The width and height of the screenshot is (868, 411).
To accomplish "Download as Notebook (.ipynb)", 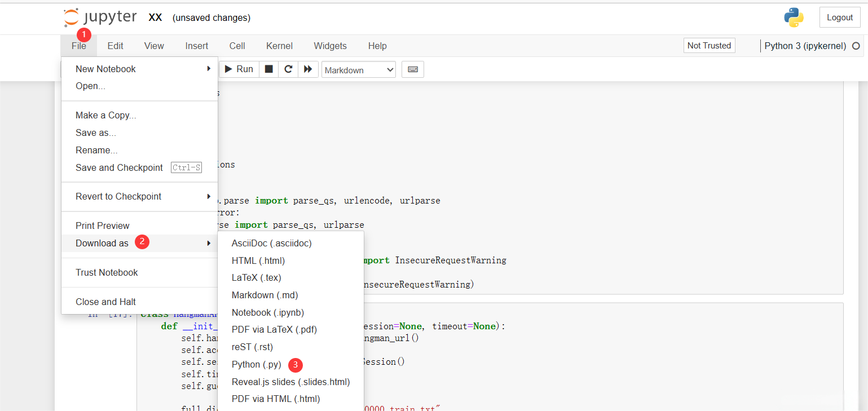I will tap(291, 312).
